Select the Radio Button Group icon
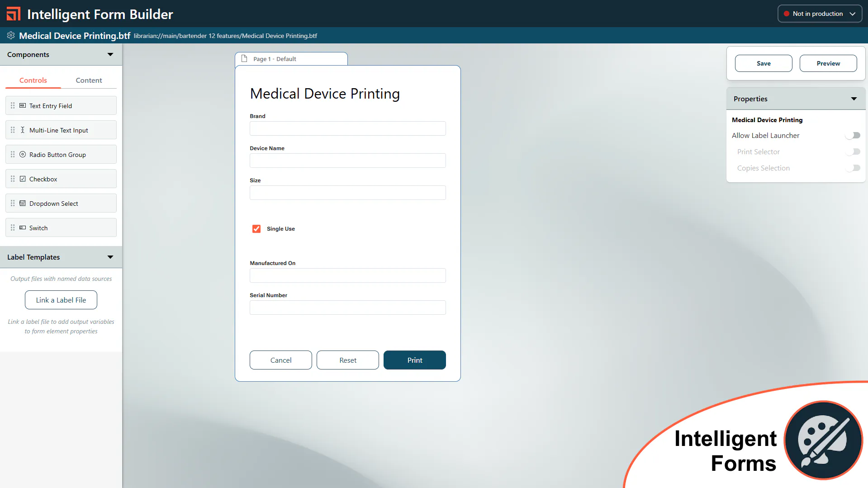Image resolution: width=868 pixels, height=488 pixels. 23,154
